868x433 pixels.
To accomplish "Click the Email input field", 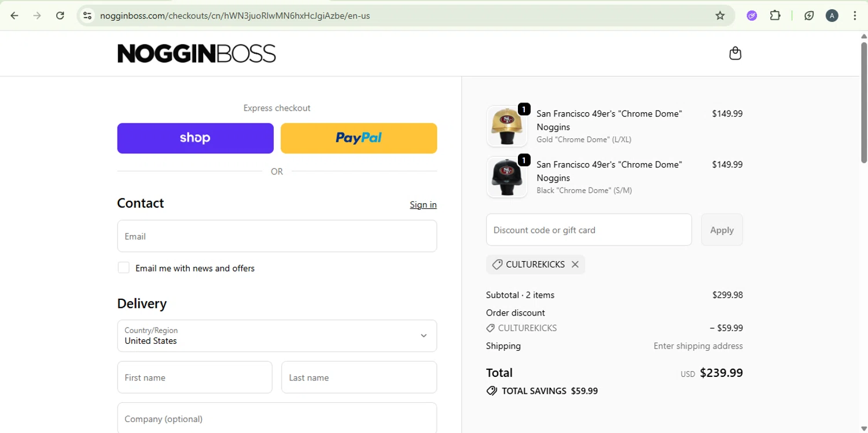I will [x=277, y=236].
